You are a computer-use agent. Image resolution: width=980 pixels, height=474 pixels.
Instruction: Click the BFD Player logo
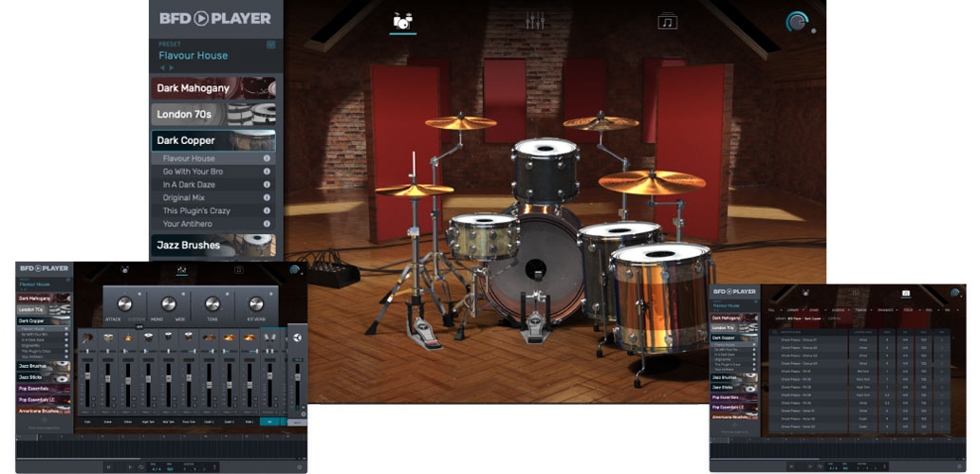[214, 18]
